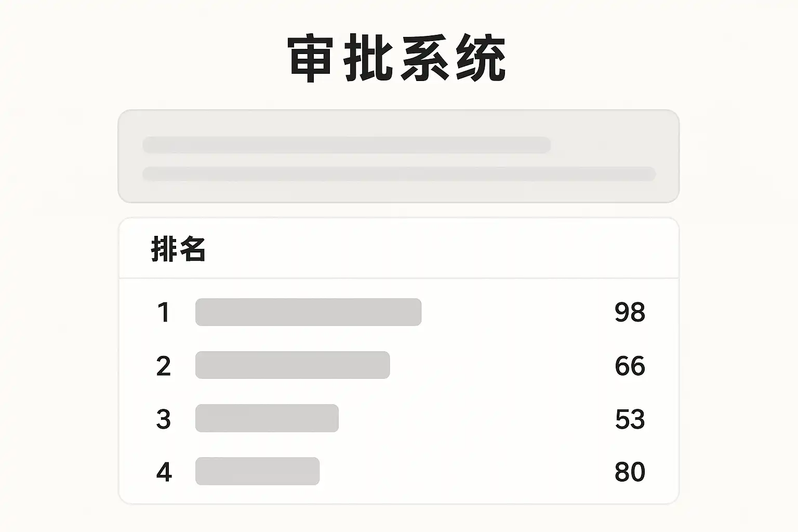
Task: Click empty space between rank 1 bar and 98
Action: (517, 312)
